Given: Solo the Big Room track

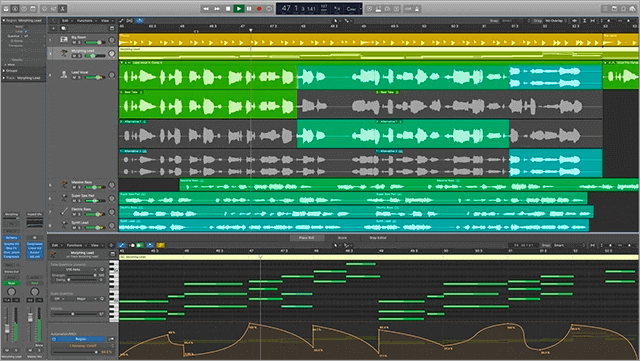Looking at the screenshot, I should click(x=79, y=42).
